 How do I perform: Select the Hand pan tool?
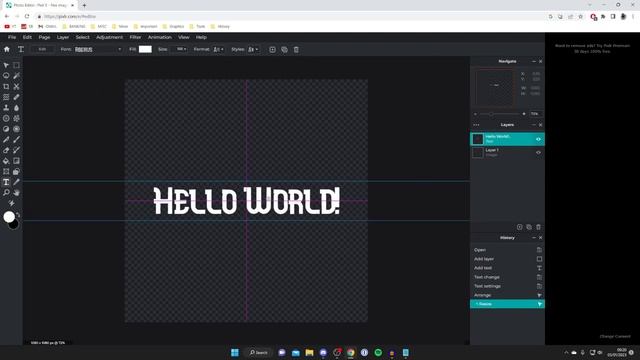(16, 193)
